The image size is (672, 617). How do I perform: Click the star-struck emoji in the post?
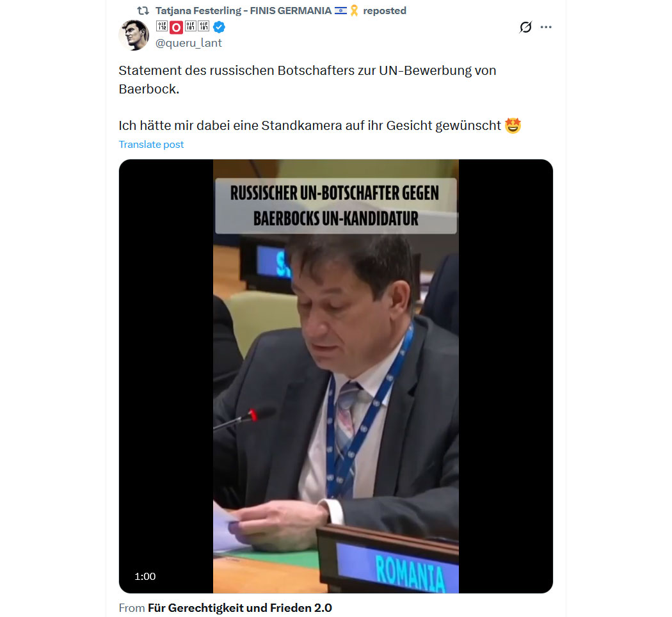pyautogui.click(x=513, y=125)
